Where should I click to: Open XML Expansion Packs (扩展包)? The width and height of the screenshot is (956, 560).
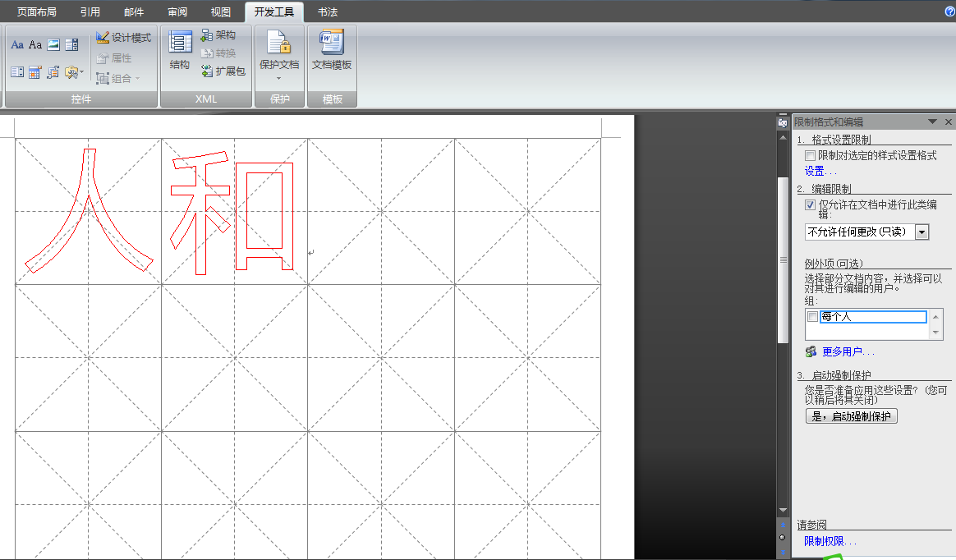pos(223,71)
